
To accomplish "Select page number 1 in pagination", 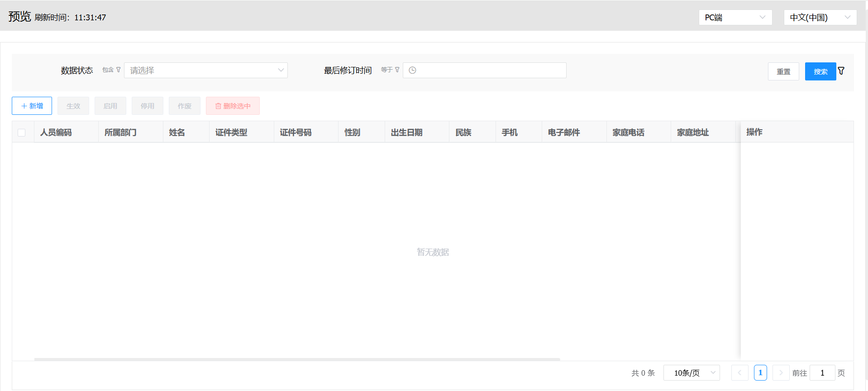I will click(760, 373).
